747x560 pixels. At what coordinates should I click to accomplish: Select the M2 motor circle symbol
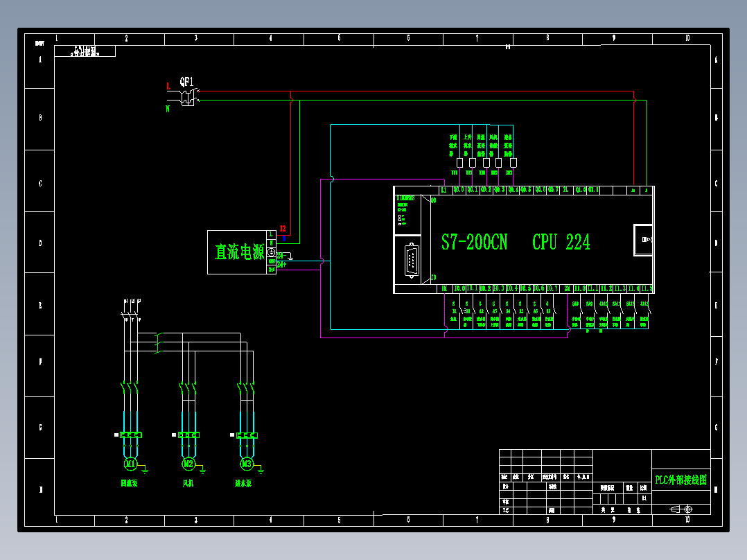tap(188, 464)
